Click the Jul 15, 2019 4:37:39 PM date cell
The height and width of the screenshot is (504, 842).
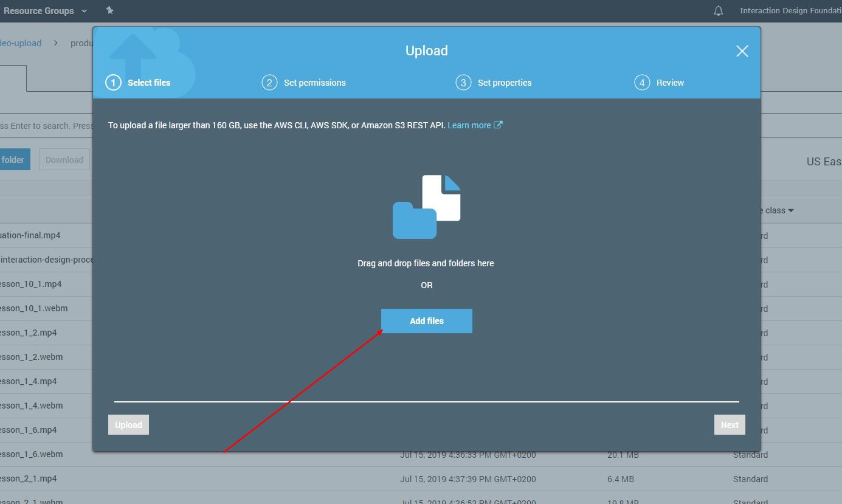pyautogui.click(x=468, y=479)
